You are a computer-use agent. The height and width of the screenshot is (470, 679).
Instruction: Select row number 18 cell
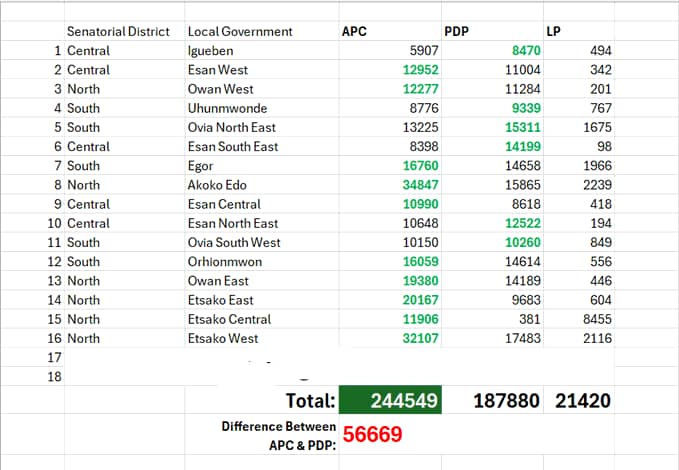click(33, 376)
